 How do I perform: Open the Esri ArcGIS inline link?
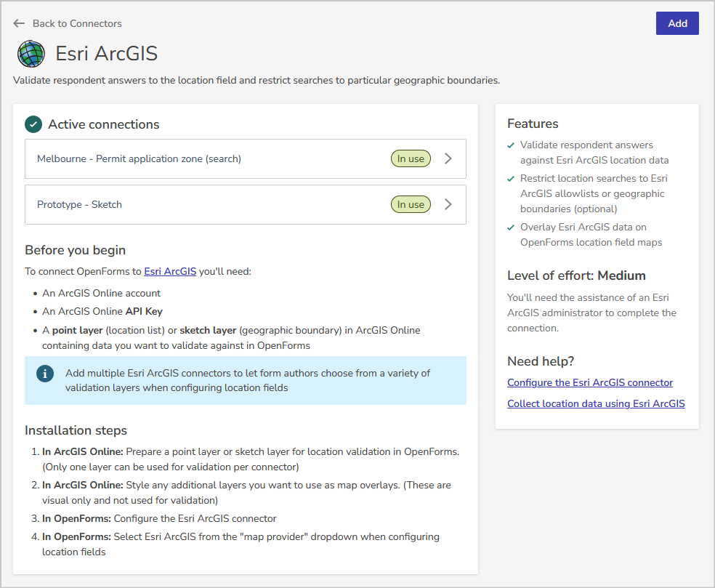point(170,271)
